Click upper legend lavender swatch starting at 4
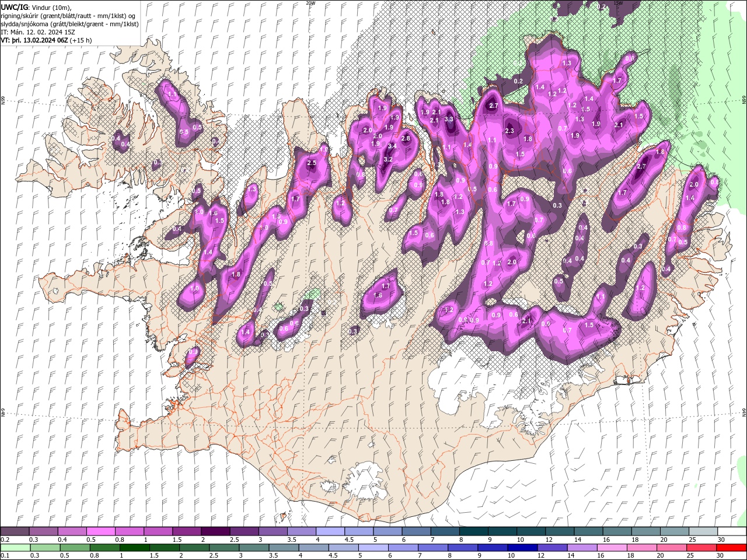Image resolution: width=747 pixels, height=560 pixels. click(x=330, y=531)
